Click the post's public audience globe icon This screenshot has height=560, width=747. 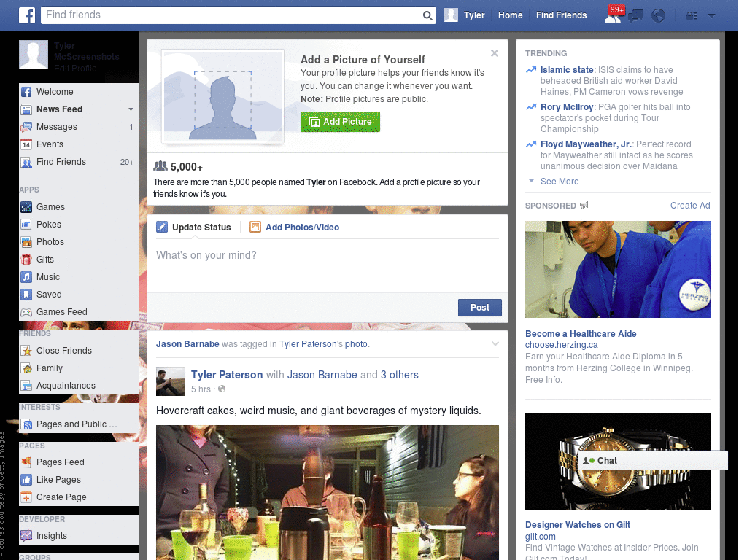[x=222, y=389]
